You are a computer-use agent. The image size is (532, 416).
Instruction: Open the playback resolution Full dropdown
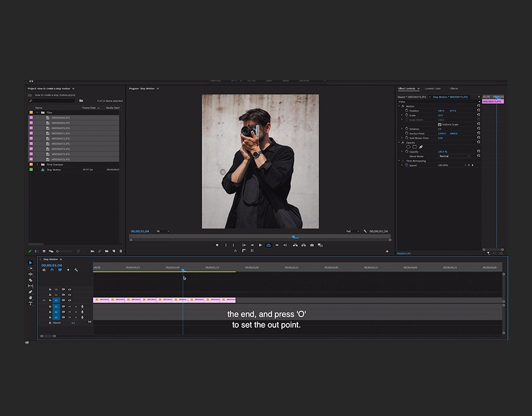tap(352, 231)
